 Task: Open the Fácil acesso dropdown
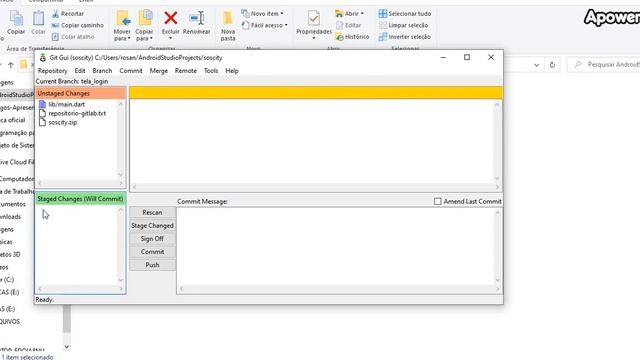265,25
